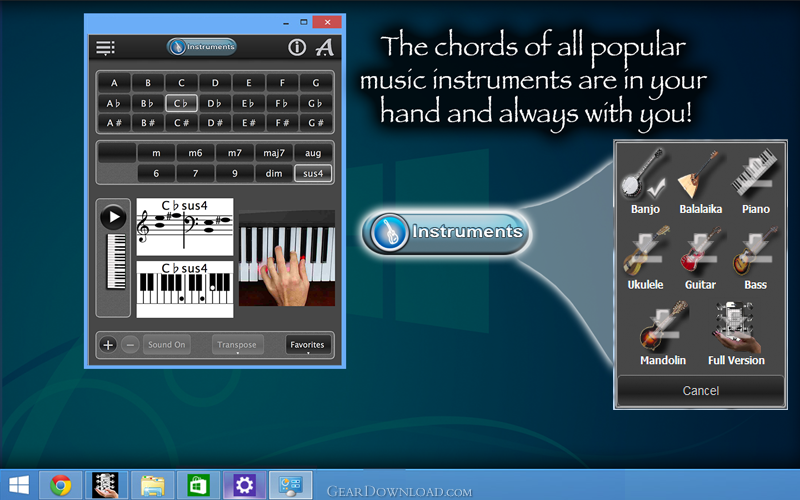Select the Piano instrument

755,181
